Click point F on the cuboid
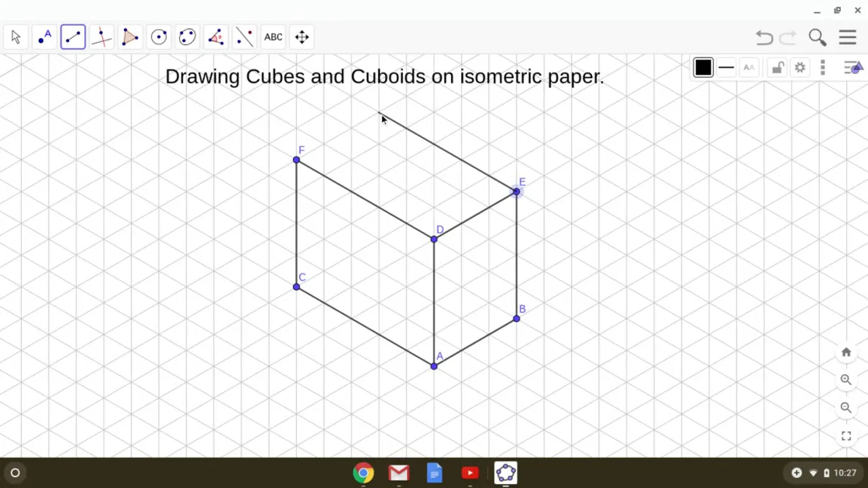Image resolution: width=868 pixels, height=488 pixels. point(296,160)
